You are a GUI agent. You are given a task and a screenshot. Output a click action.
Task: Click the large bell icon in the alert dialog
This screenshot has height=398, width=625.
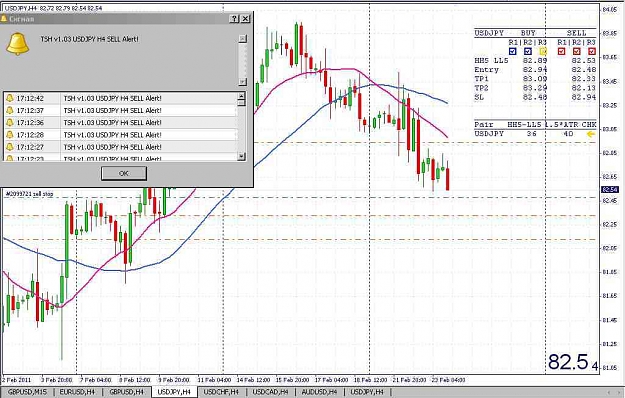point(18,44)
